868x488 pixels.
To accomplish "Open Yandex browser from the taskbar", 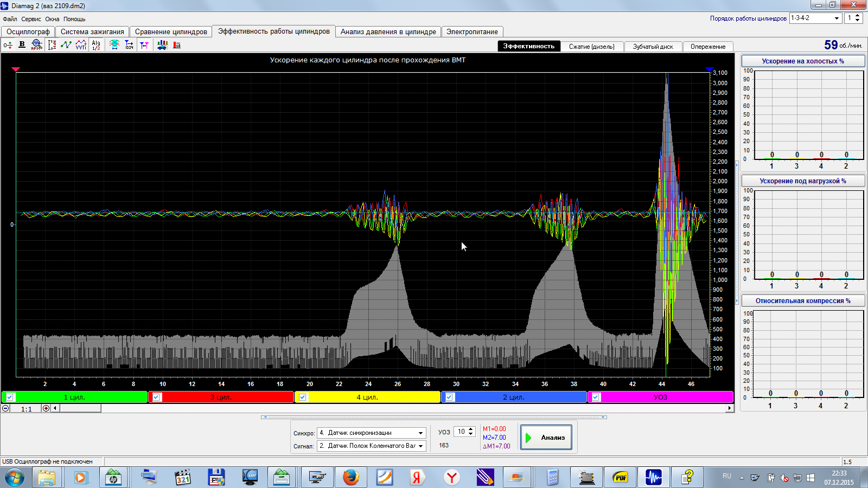I will (x=451, y=478).
